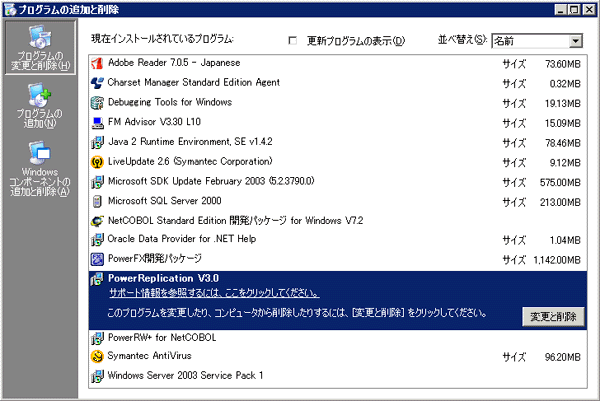Click the LiveUpdate 2.6 Symantec icon

click(x=97, y=162)
